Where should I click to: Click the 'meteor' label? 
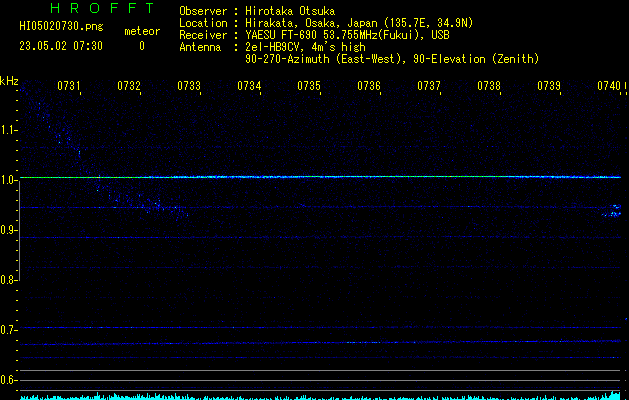click(x=142, y=31)
